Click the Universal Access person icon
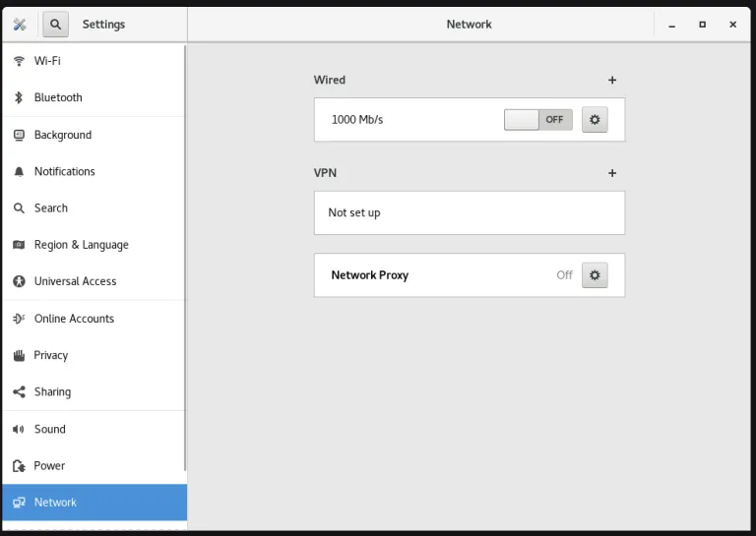Image resolution: width=756 pixels, height=536 pixels. pyautogui.click(x=19, y=281)
